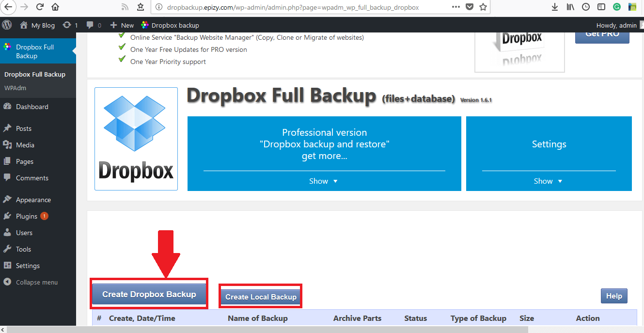This screenshot has width=644, height=333.
Task: Open page actions three-dot menu
Action: pos(456,7)
